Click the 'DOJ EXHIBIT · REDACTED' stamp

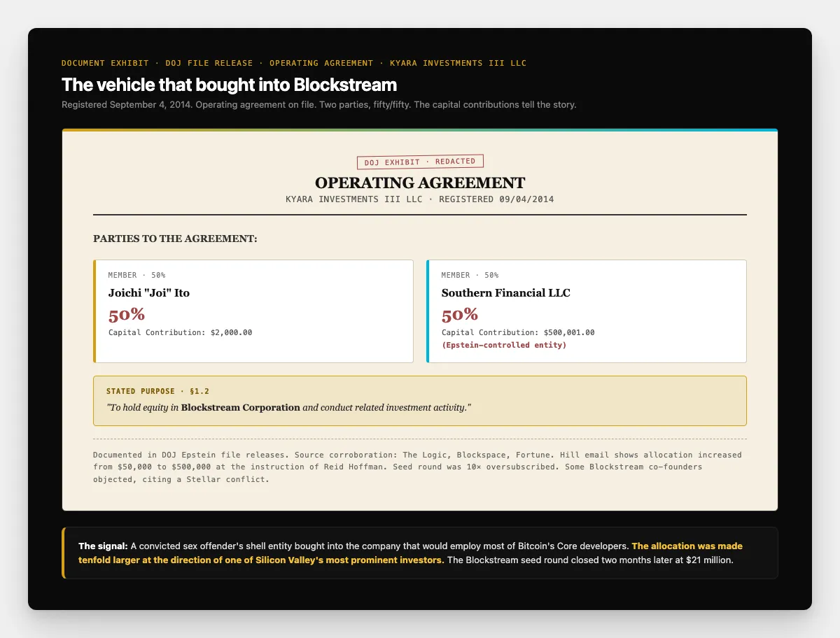click(420, 162)
